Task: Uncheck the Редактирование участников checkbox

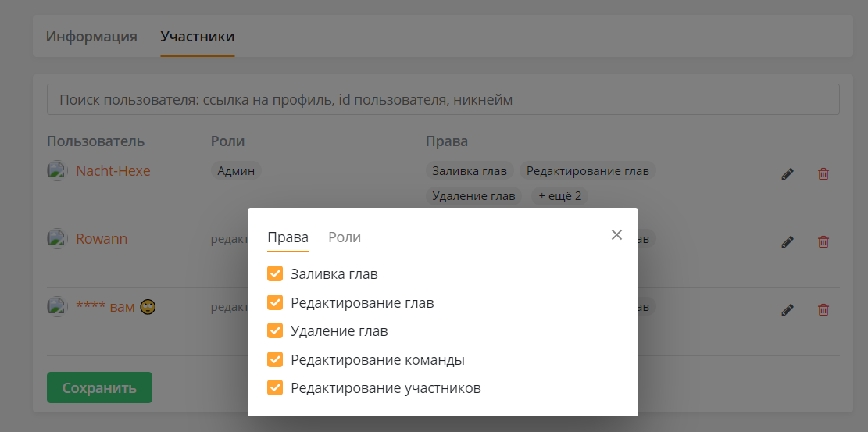Action: pos(275,387)
